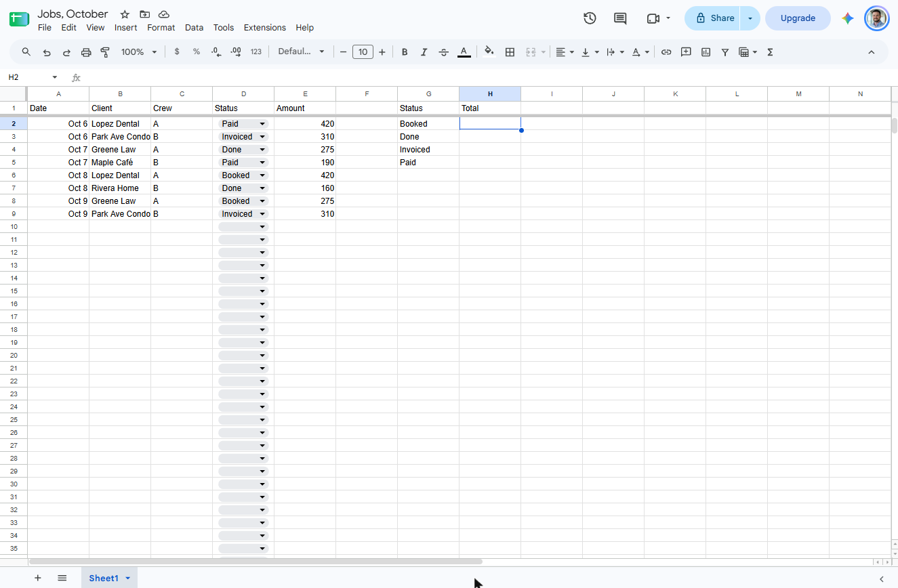Open the comments panel icon
Image resolution: width=898 pixels, height=588 pixels.
coord(620,18)
